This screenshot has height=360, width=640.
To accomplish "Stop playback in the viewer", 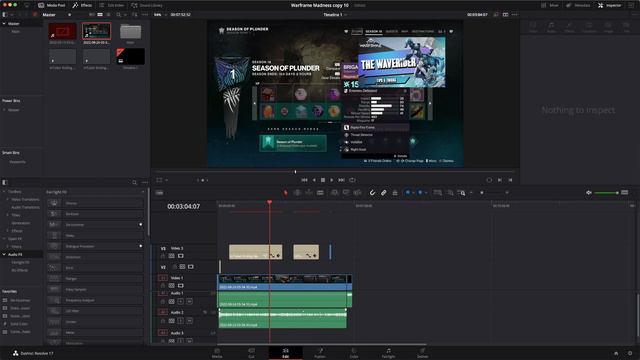I will [x=323, y=180].
